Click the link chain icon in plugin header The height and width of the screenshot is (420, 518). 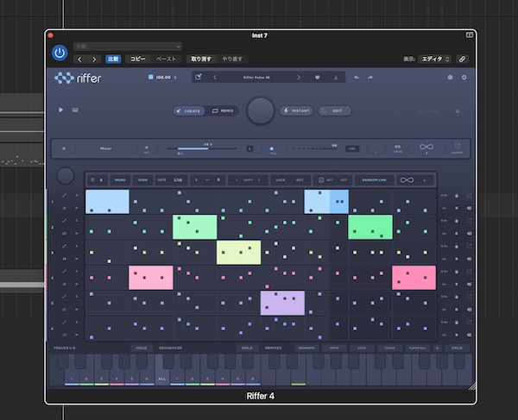(x=463, y=59)
